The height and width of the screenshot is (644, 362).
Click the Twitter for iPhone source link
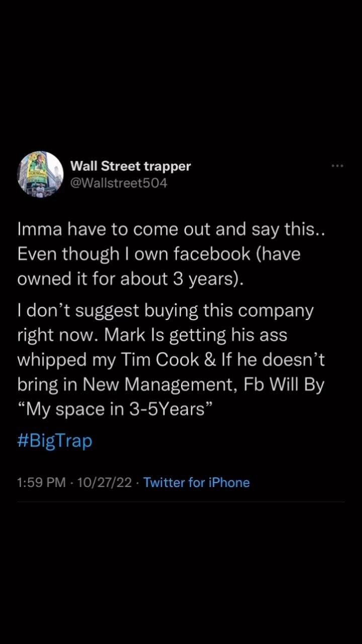click(197, 482)
